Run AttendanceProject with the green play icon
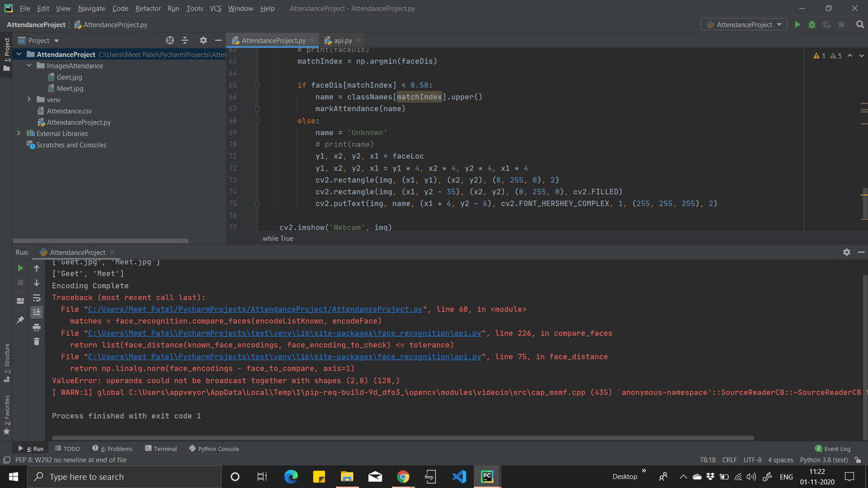The width and height of the screenshot is (868, 488). (x=797, y=25)
